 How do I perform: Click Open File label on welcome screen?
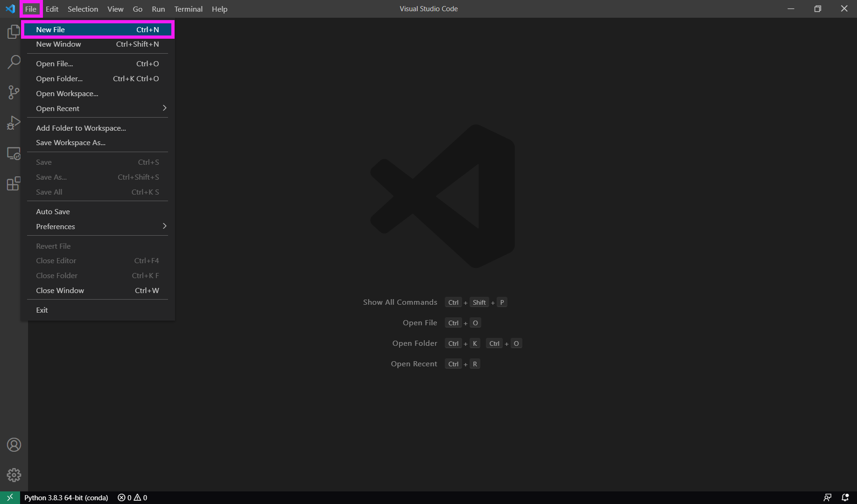point(420,322)
